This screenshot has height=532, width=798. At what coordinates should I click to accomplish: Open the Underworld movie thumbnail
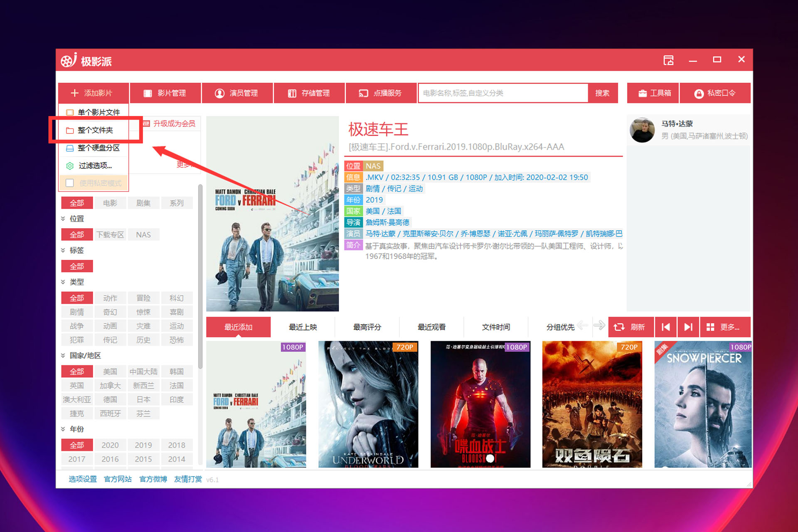(368, 404)
